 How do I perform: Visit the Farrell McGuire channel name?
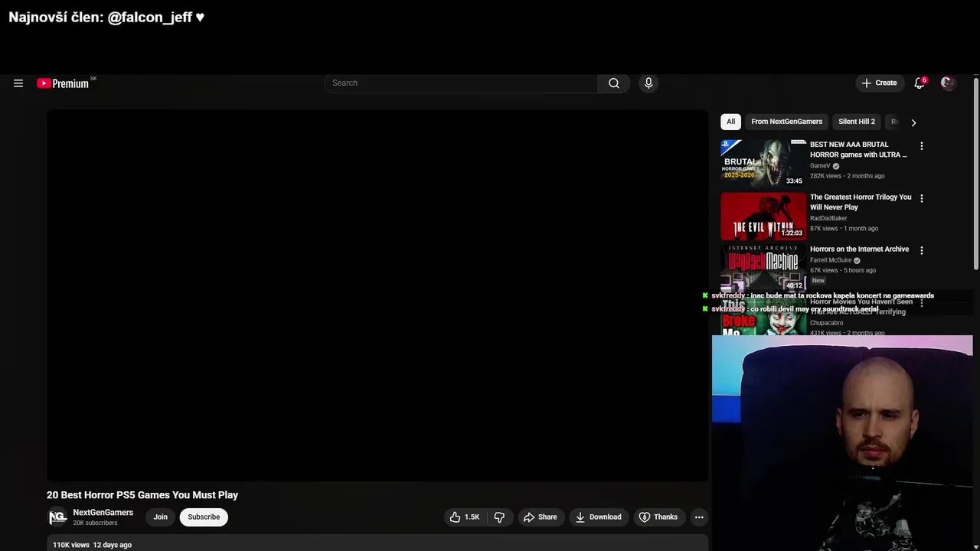click(831, 260)
